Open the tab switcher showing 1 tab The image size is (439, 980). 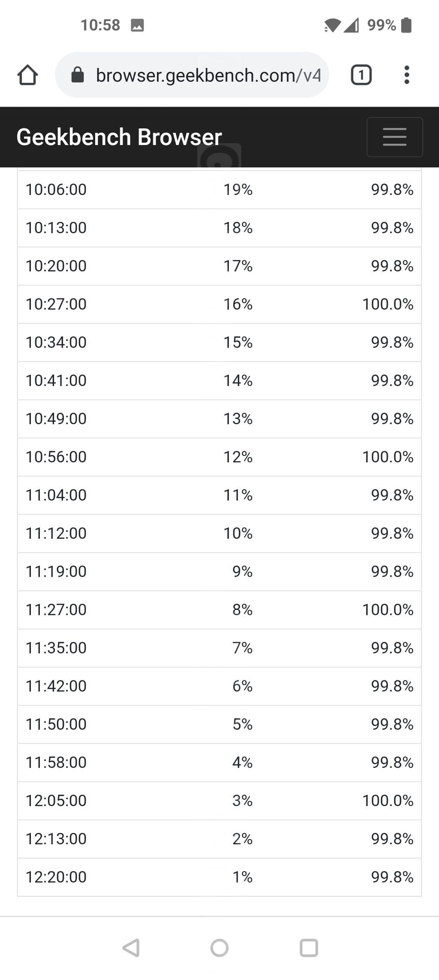[x=361, y=75]
